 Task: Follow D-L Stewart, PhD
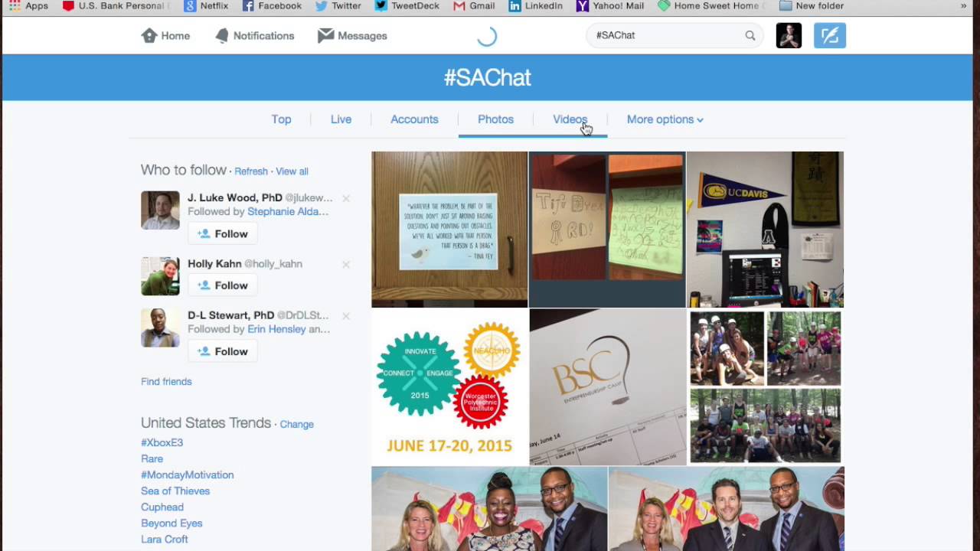point(223,351)
